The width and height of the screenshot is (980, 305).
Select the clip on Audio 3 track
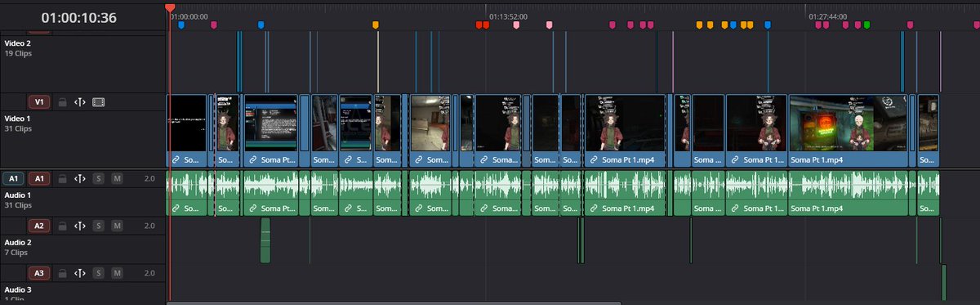(x=943, y=282)
